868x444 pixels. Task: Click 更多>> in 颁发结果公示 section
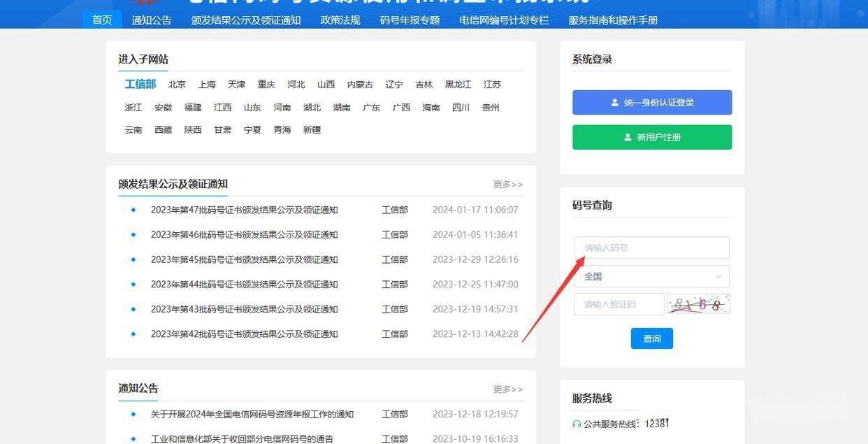click(508, 185)
